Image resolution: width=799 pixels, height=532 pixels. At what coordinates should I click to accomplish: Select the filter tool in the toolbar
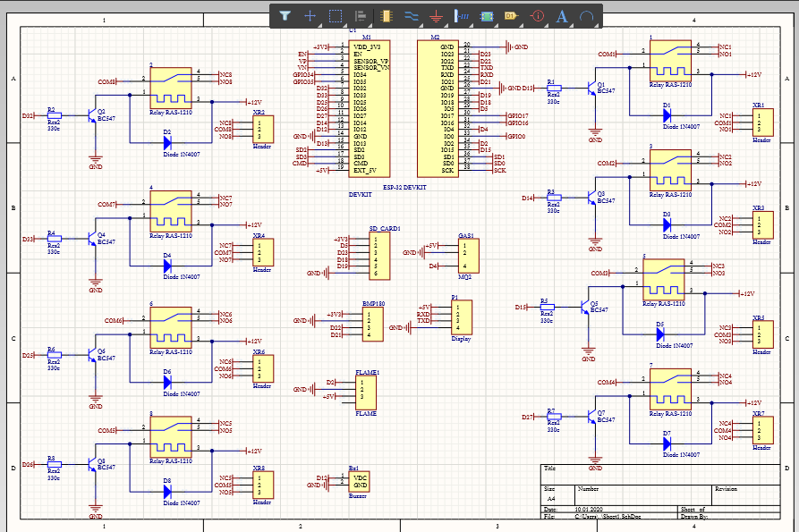point(285,15)
